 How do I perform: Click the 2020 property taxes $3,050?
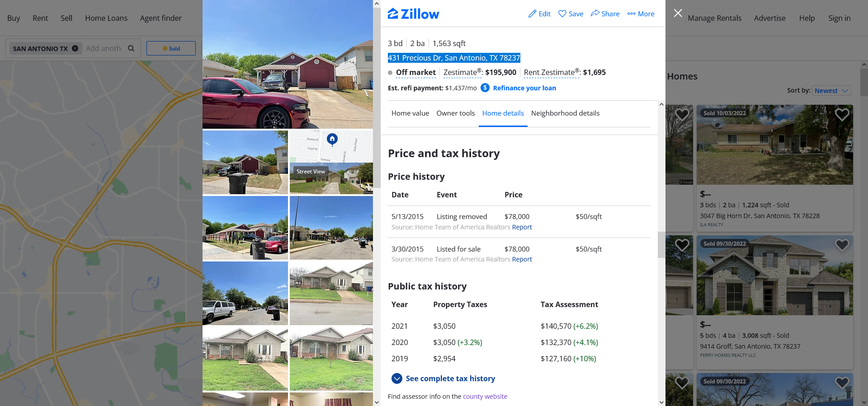click(x=444, y=342)
